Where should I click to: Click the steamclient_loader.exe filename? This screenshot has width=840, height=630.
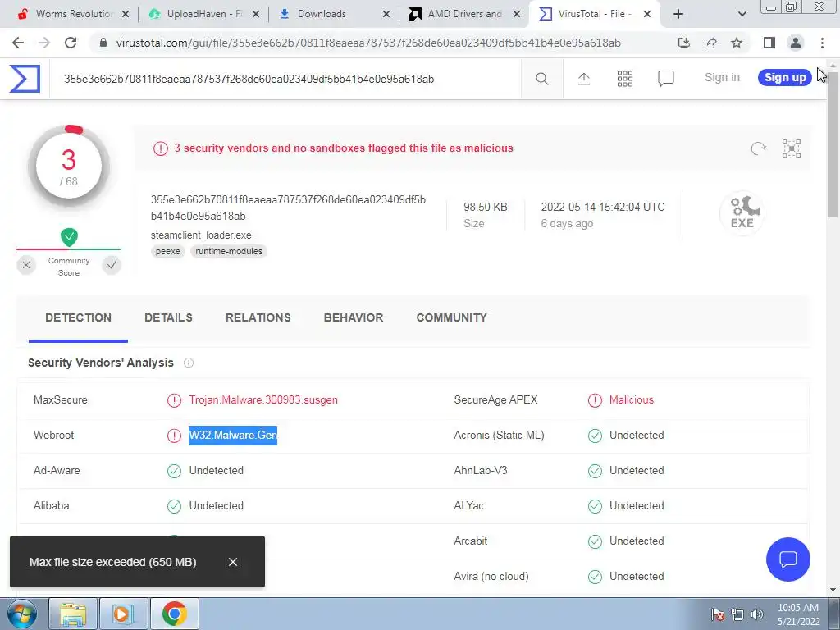coord(201,235)
